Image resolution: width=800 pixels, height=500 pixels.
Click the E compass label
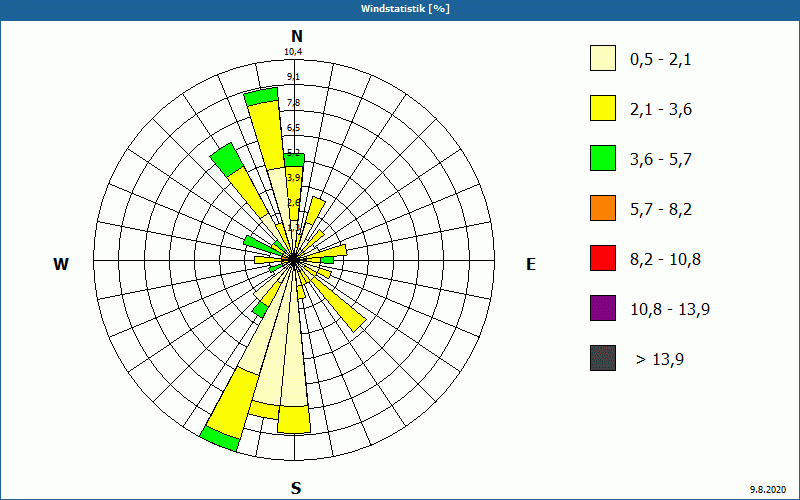531,264
